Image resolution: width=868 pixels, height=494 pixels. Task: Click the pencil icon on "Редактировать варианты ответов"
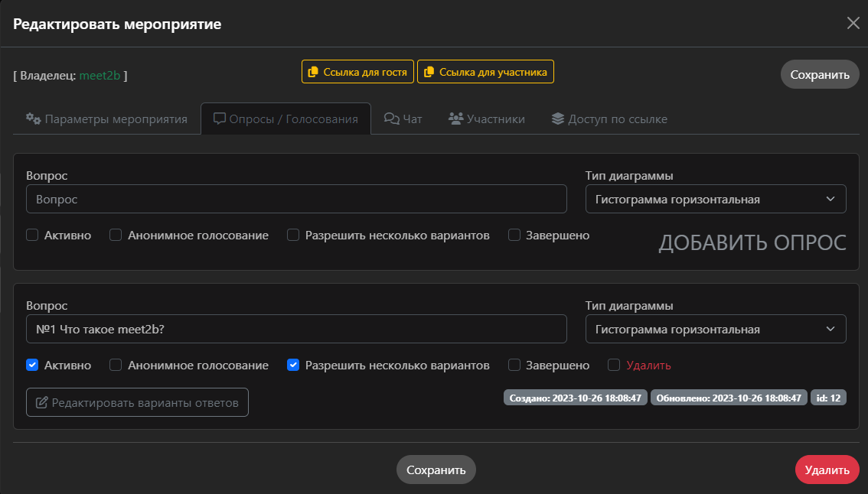(42, 401)
